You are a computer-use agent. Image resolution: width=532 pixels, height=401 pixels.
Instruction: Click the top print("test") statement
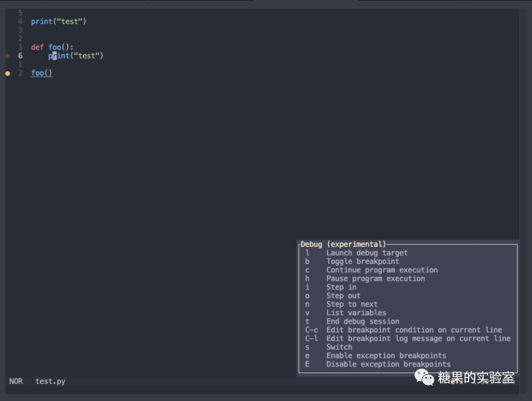(x=58, y=22)
